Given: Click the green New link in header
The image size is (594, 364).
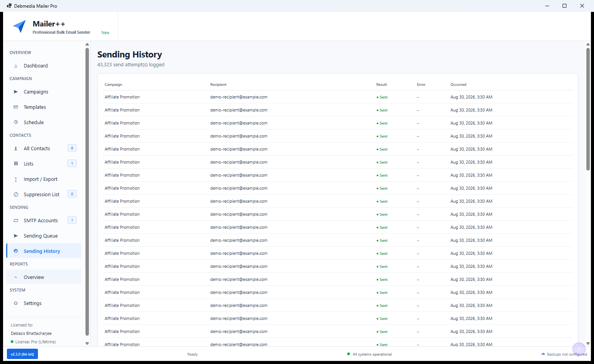Looking at the screenshot, I should 105,33.
